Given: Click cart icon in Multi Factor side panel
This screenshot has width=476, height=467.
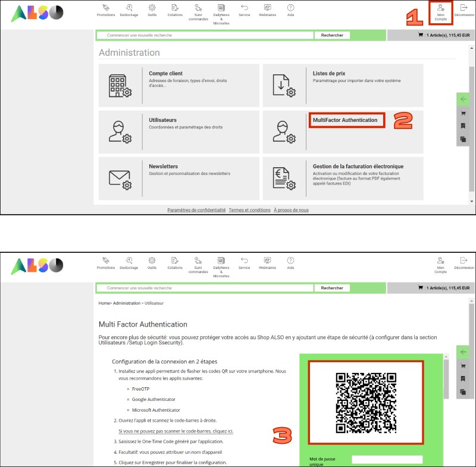Looking at the screenshot, I should click(464, 366).
